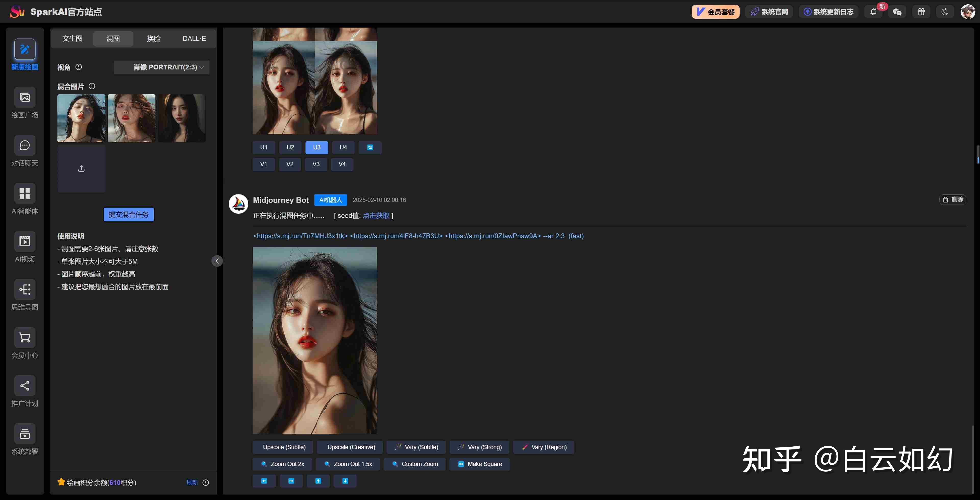Click the U4 upscale button

343,147
